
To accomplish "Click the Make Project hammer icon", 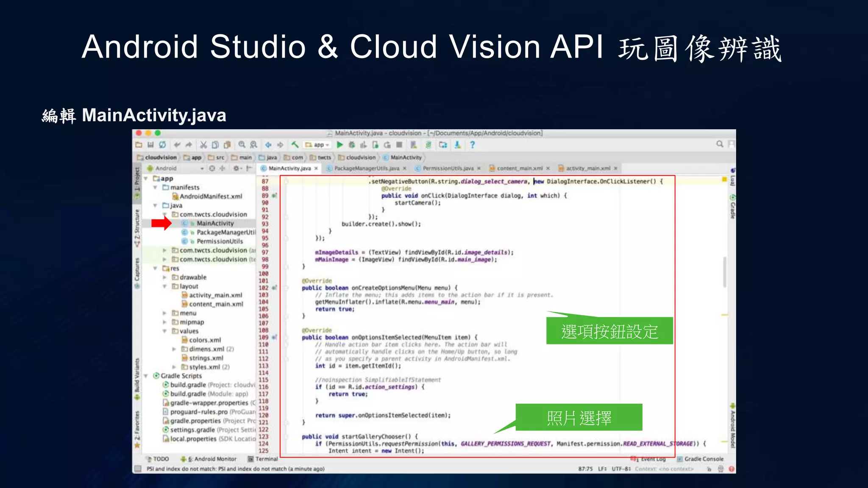I will tap(295, 145).
